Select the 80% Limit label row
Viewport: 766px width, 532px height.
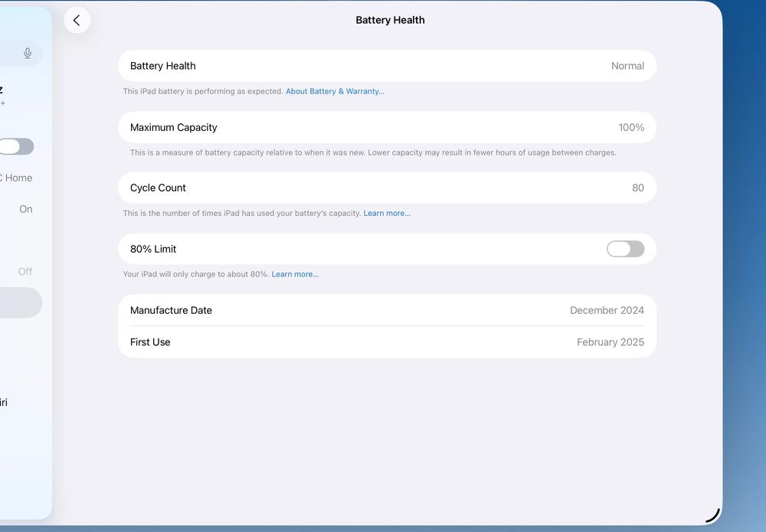pos(387,249)
